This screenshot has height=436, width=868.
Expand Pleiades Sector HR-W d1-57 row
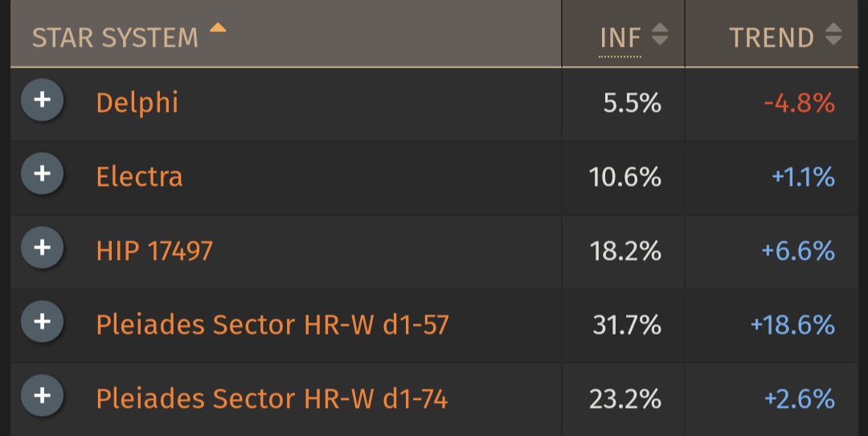click(42, 321)
